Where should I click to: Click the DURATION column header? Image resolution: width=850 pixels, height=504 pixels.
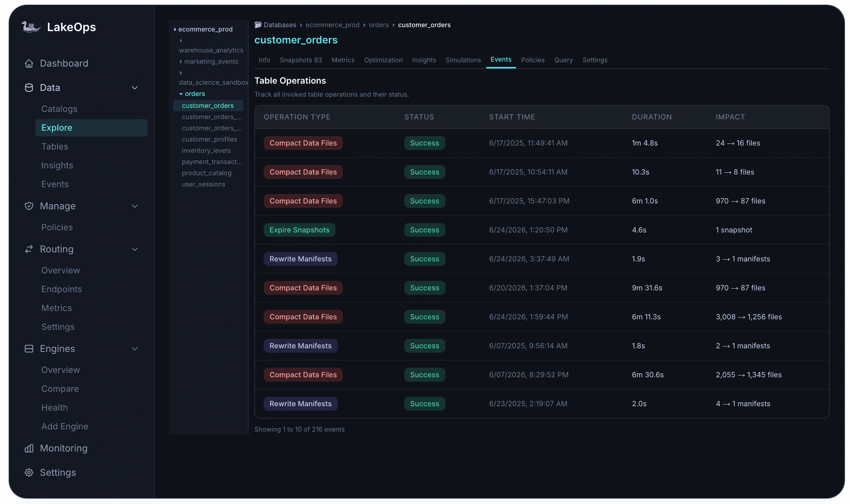pyautogui.click(x=652, y=117)
